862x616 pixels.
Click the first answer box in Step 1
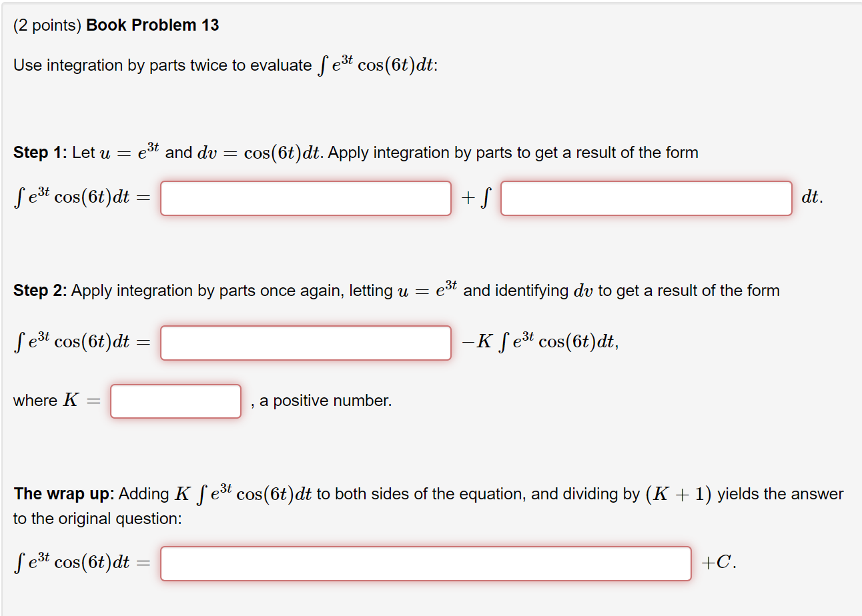pyautogui.click(x=306, y=198)
